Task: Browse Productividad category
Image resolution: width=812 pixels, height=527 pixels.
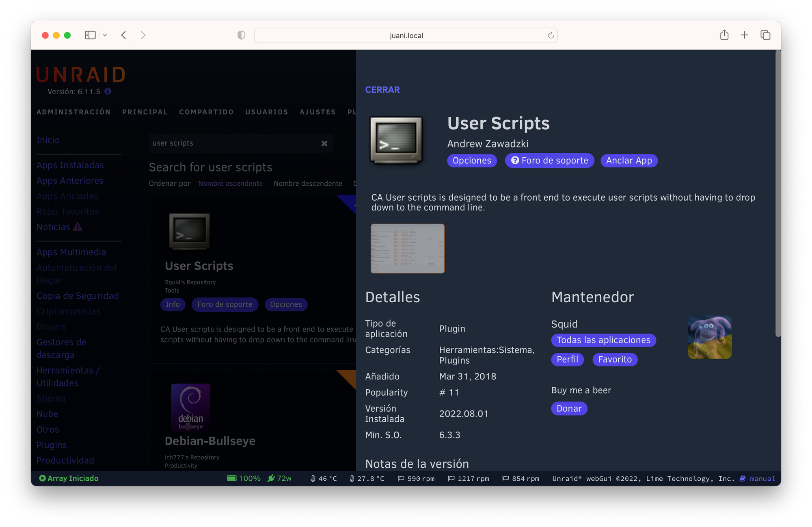Action: pyautogui.click(x=65, y=460)
